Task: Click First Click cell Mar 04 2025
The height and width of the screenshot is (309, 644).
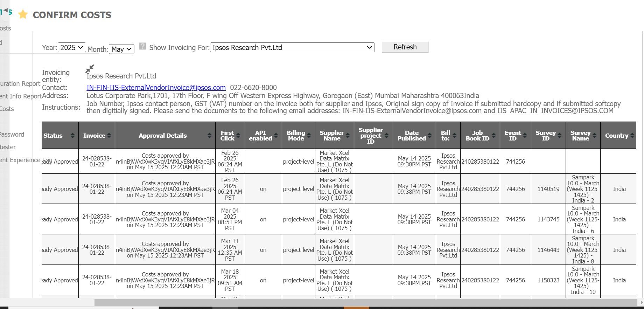Action: [230, 219]
